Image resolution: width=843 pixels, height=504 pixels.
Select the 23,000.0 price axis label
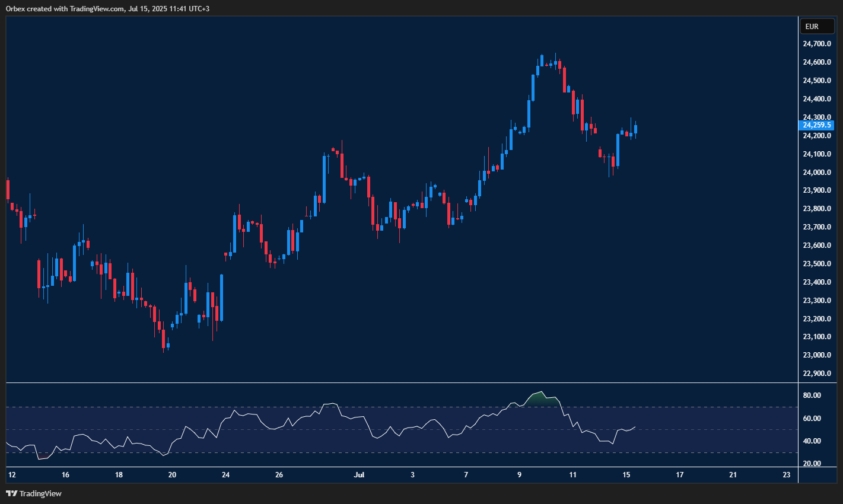click(x=816, y=355)
